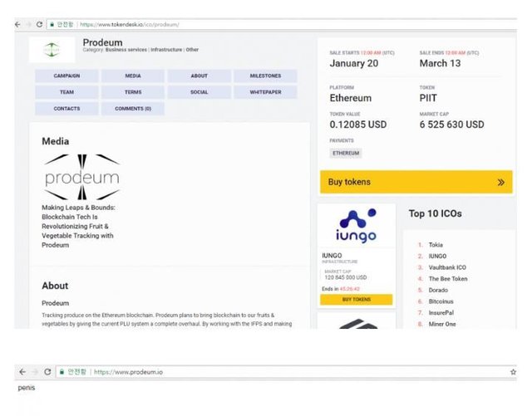Open the Media tab
This screenshot has height=416, width=532.
pos(133,76)
